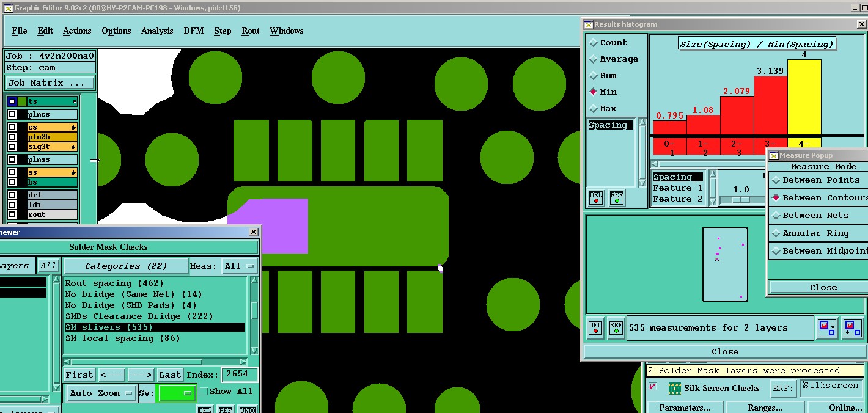This screenshot has height=413, width=868.
Task: Open the Edit menu
Action: [45, 31]
